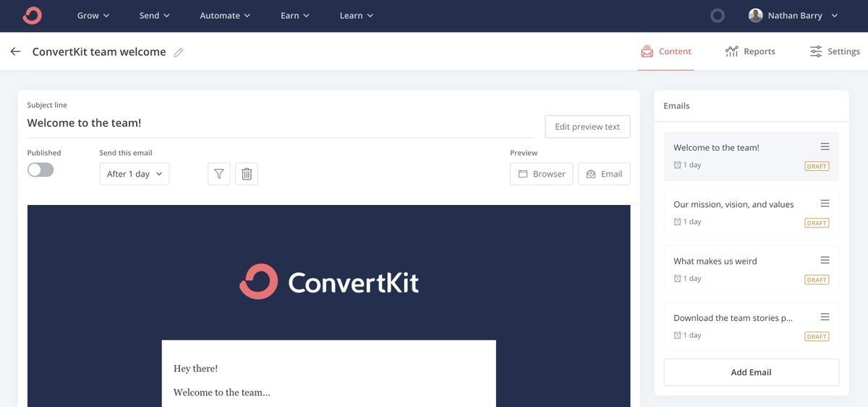Select the Download the team stories email
The image size is (868, 407).
tap(752, 326)
